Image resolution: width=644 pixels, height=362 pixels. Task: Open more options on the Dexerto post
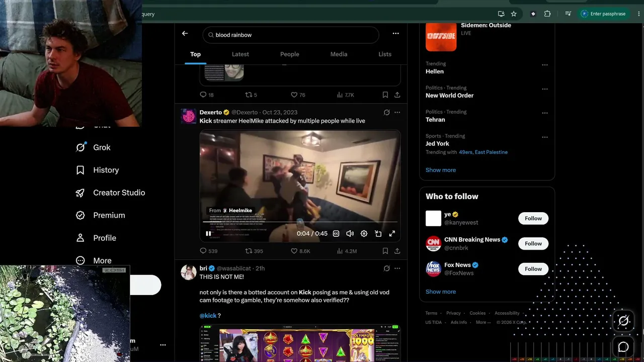tap(397, 112)
